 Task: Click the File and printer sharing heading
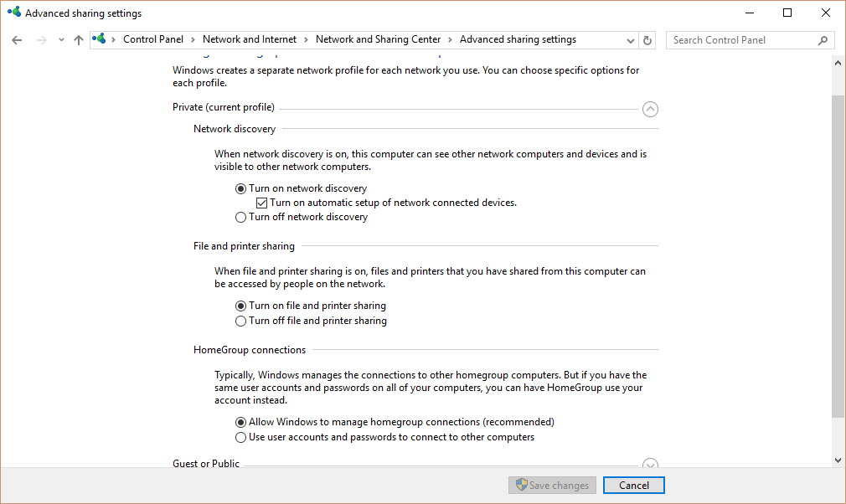[x=244, y=246]
